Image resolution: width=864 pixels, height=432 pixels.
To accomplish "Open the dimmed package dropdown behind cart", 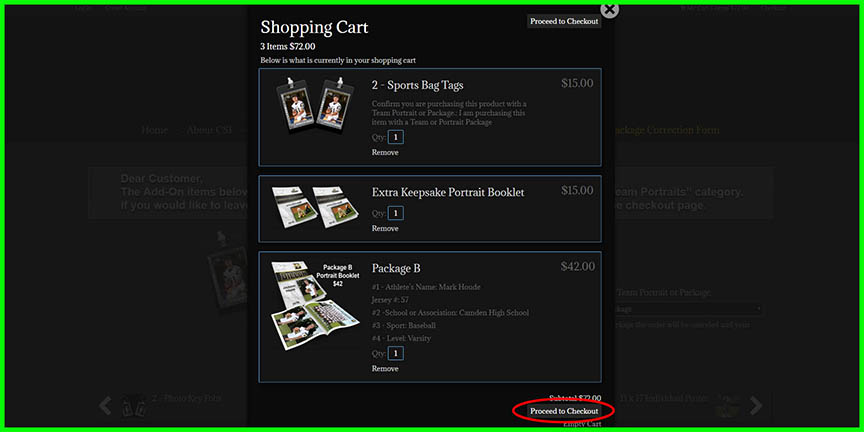I will pyautogui.click(x=689, y=309).
